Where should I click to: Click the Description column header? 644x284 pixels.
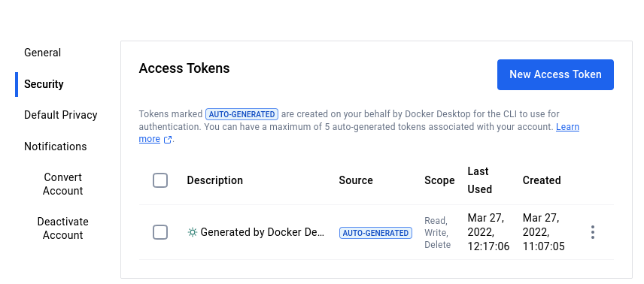[215, 180]
